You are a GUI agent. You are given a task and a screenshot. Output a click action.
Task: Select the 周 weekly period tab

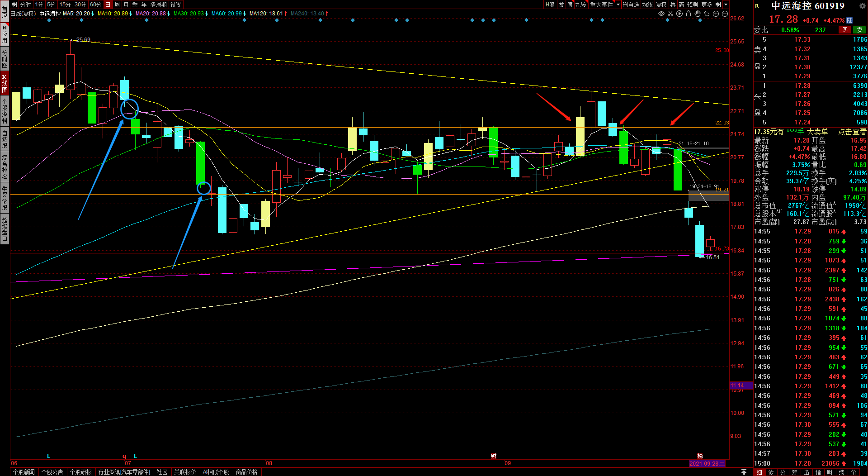[x=117, y=5]
